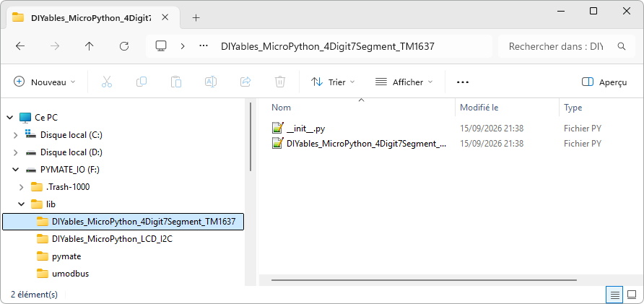Select the DIYables_MicroPython_4Digit7Segment_... file name
Image resolution: width=644 pixels, height=304 pixels.
point(366,144)
